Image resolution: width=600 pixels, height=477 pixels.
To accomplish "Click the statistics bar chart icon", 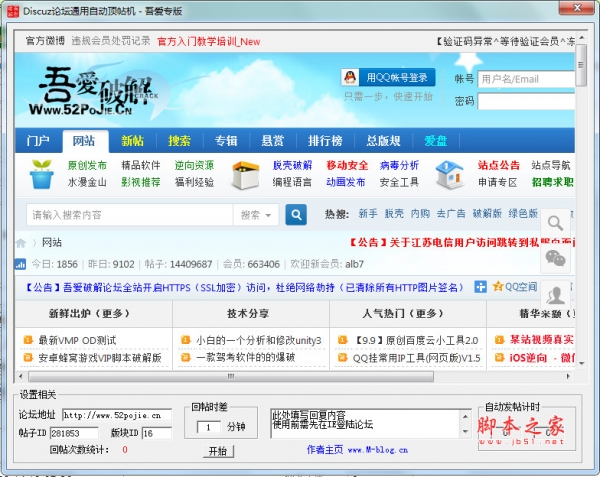I will (x=20, y=264).
